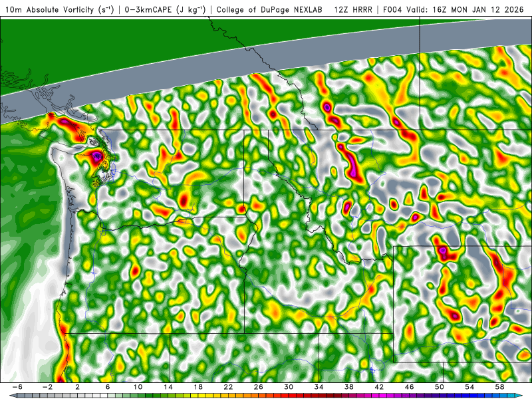This screenshot has height=399, width=532.
Task: Click the 58 colorbar label
Action: pos(500,387)
